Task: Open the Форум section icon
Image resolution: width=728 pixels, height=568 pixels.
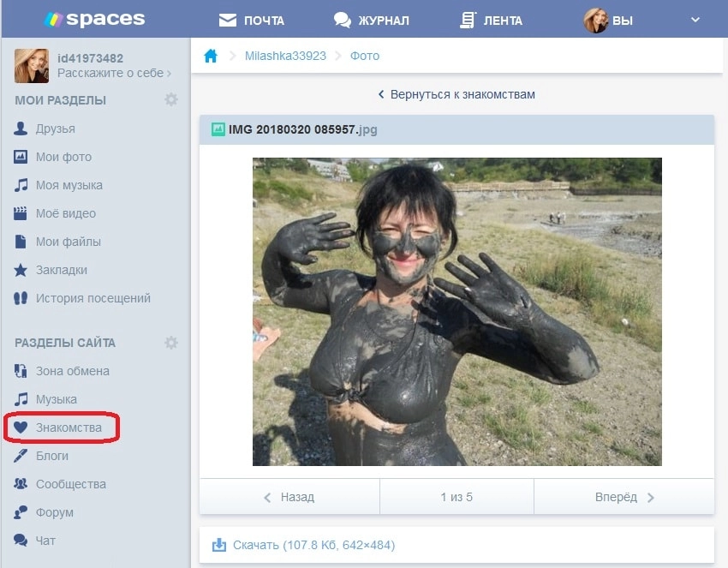Action: [x=19, y=512]
